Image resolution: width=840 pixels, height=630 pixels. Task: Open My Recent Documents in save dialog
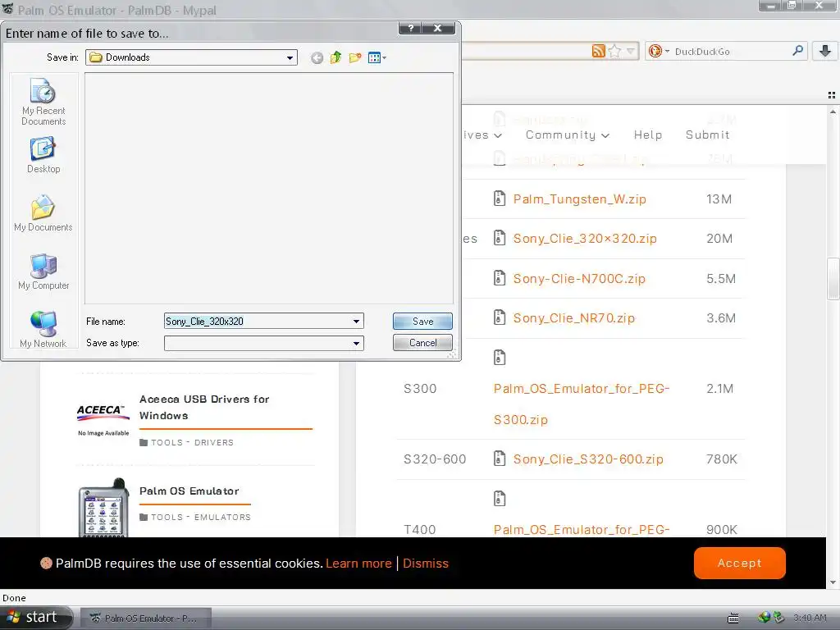[43, 102]
